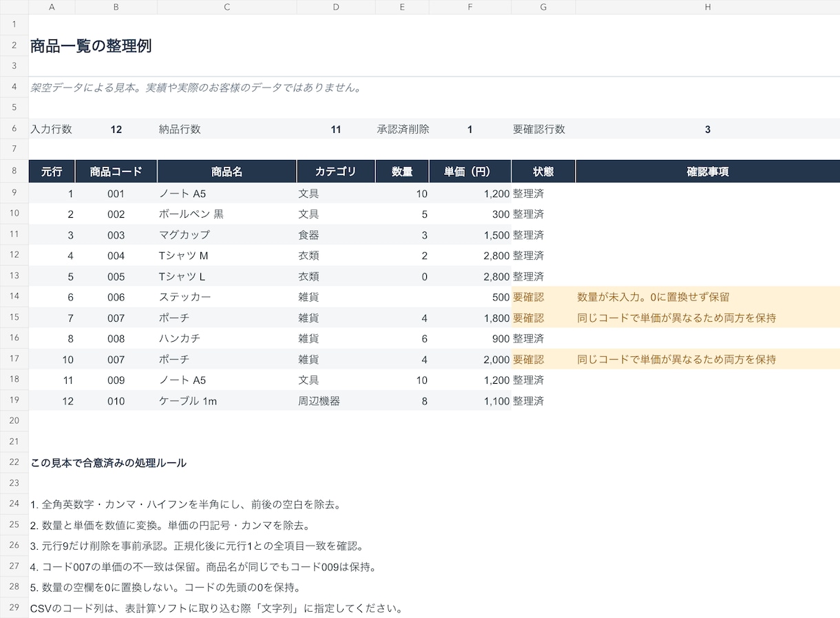Click the heading この見本で合意済みの処理ルール

(x=108, y=462)
